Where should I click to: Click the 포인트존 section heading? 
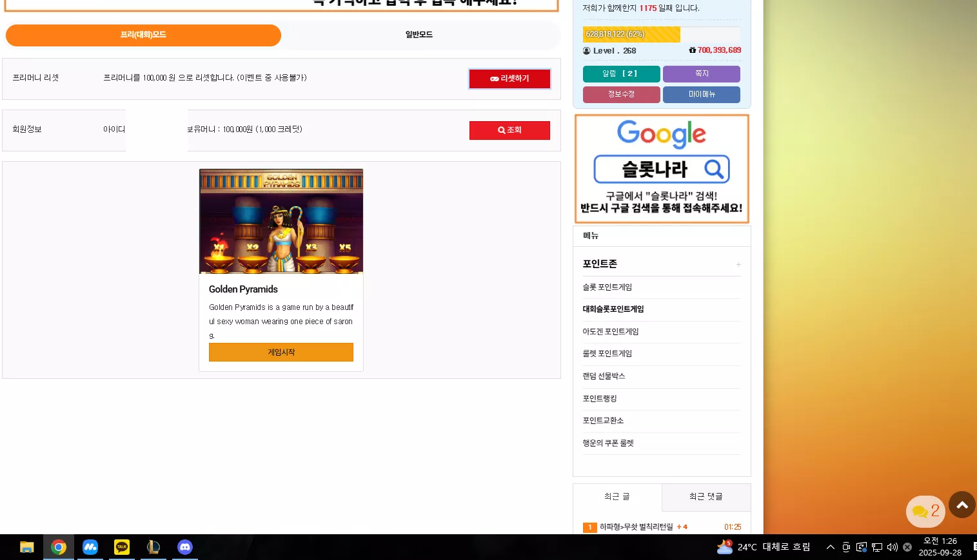tap(600, 264)
